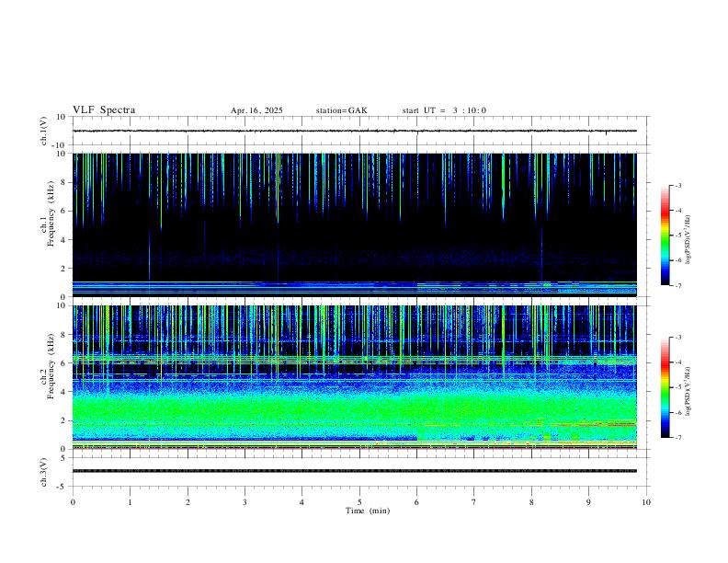
Task: Click the "-5" tick on the ch.2 color bar
Action: [677, 387]
